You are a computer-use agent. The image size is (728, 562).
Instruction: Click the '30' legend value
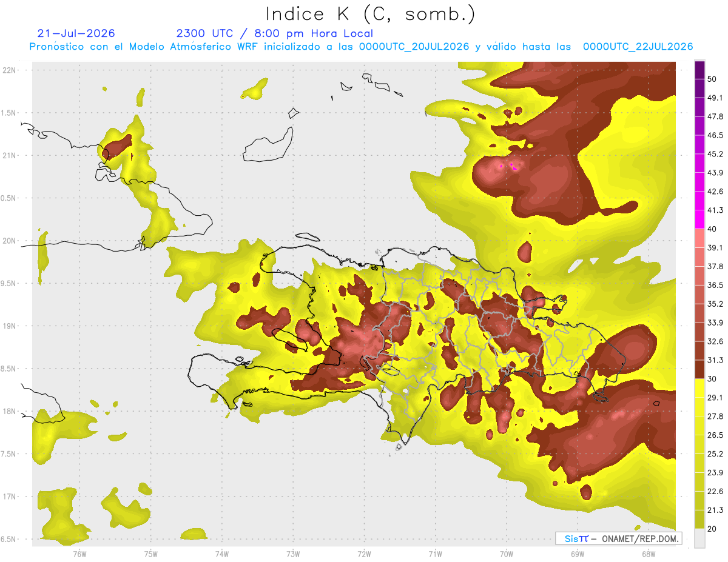tap(712, 379)
